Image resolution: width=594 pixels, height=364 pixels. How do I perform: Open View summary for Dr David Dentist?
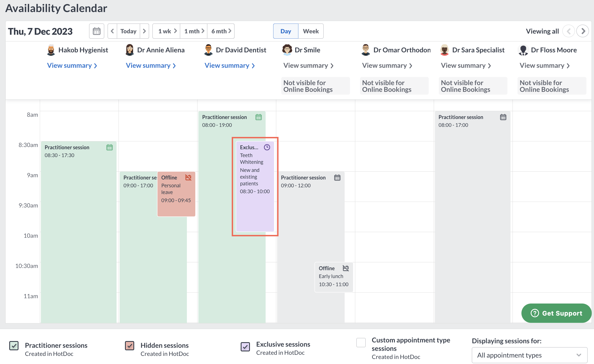(x=229, y=66)
